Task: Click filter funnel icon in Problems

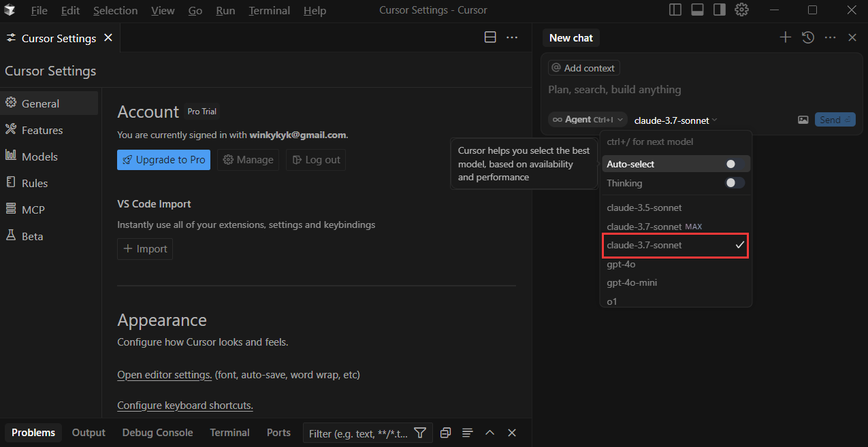Action: tap(421, 433)
